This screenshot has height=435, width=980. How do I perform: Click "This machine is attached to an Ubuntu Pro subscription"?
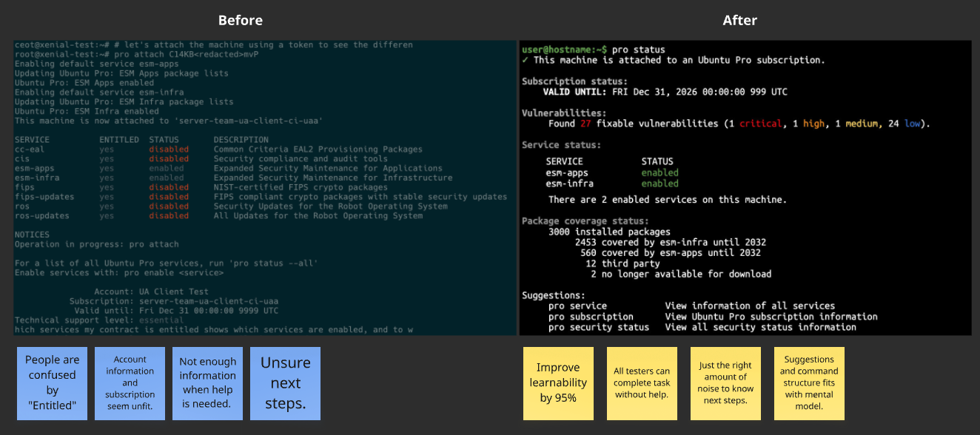pyautogui.click(x=679, y=60)
